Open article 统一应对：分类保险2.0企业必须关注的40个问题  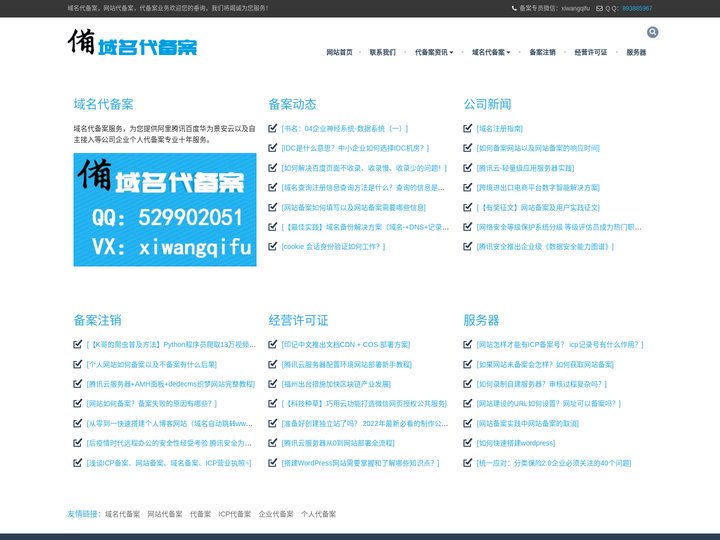tap(554, 463)
